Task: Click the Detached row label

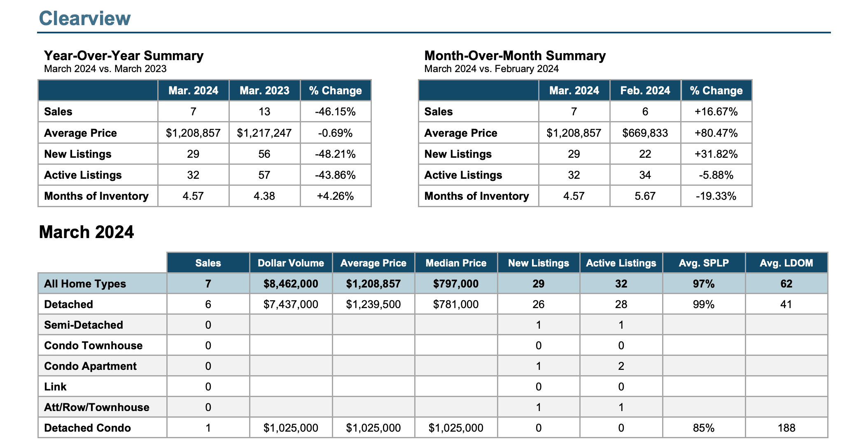Action: pyautogui.click(x=68, y=304)
